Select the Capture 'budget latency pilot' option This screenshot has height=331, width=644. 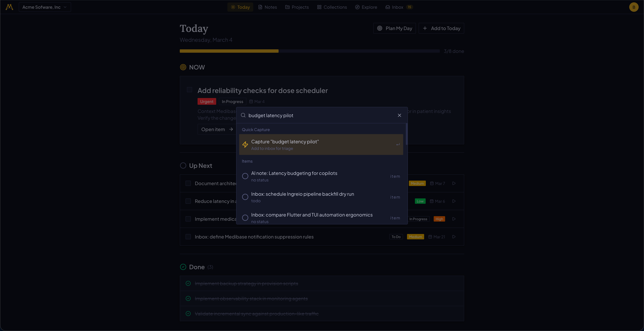[321, 145]
